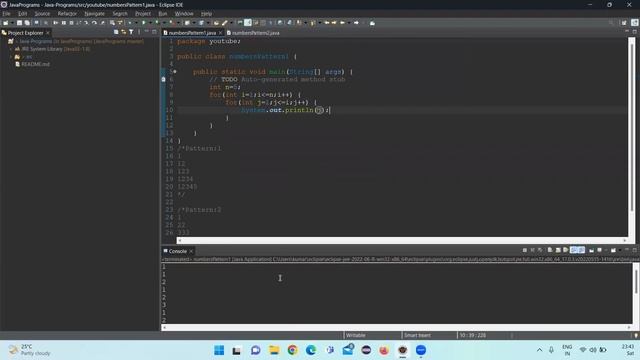The width and height of the screenshot is (640, 360).
Task: Click the Save toolbar icon
Action: 19,23
